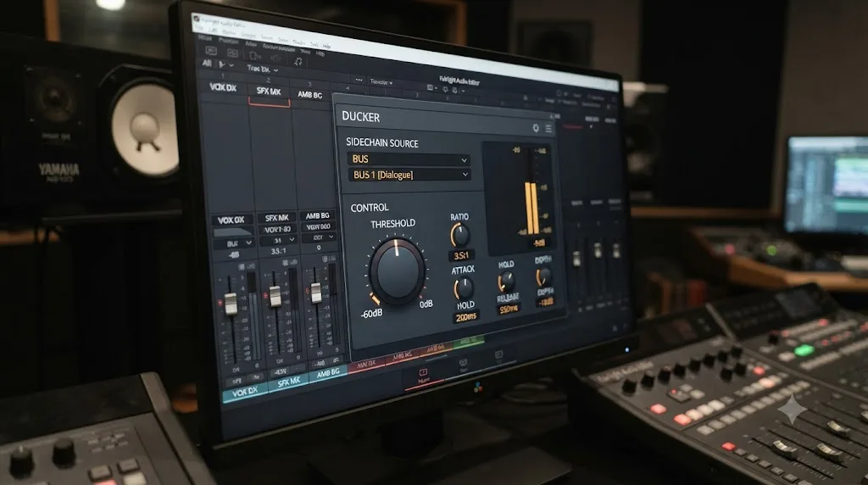
Task: Click the All filter button
Action: point(207,64)
